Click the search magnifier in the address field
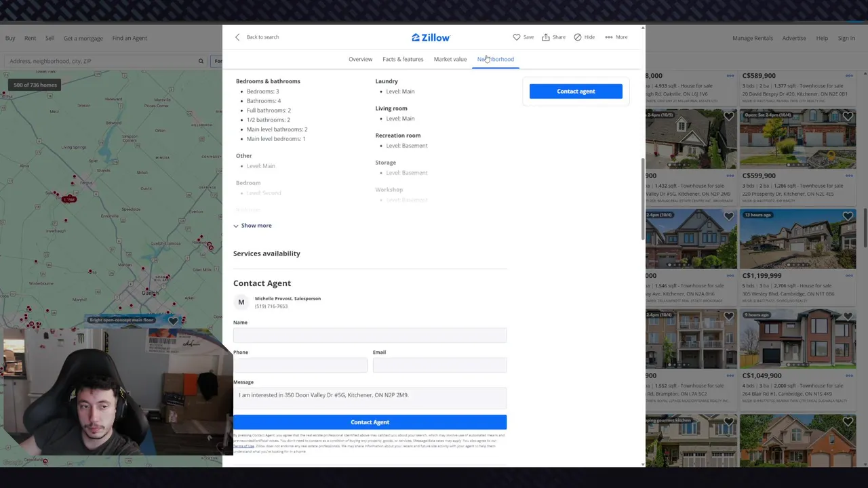Viewport: 868px width, 488px height. coord(201,61)
